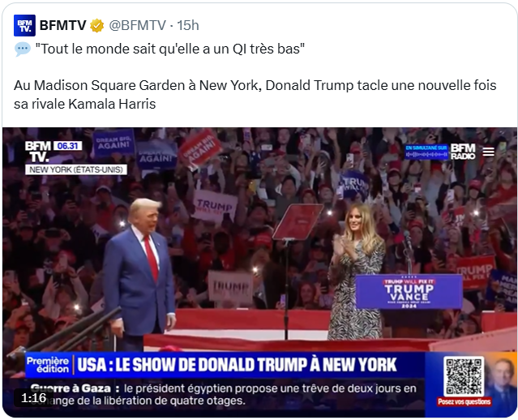The height and width of the screenshot is (420, 518).
Task: Click the hamburger menu icon in video
Action: [488, 152]
